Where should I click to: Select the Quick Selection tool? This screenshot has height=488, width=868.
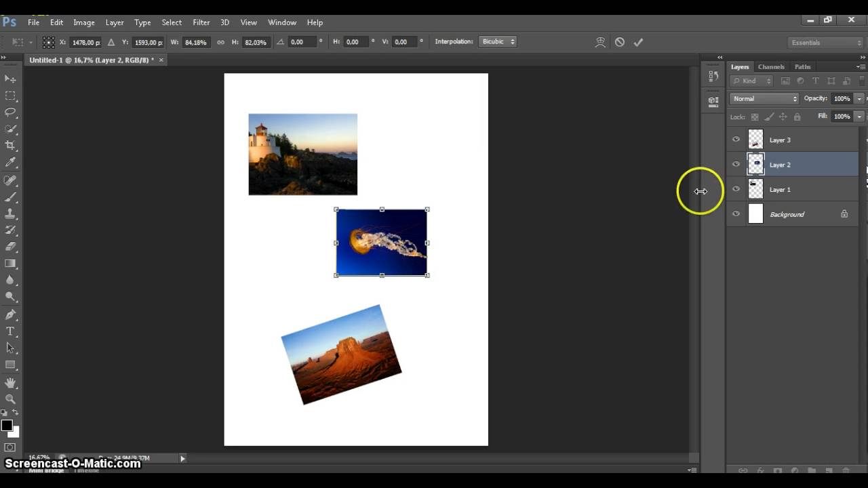(10, 129)
